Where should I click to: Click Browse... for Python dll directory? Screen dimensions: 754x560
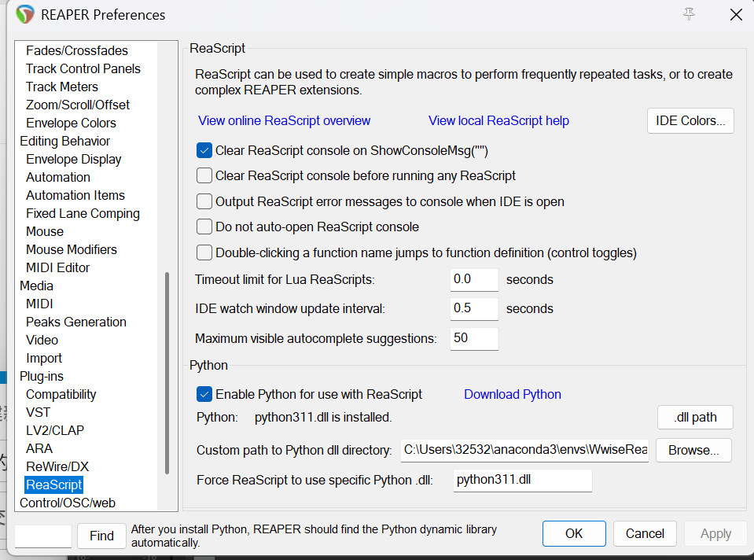coord(693,451)
